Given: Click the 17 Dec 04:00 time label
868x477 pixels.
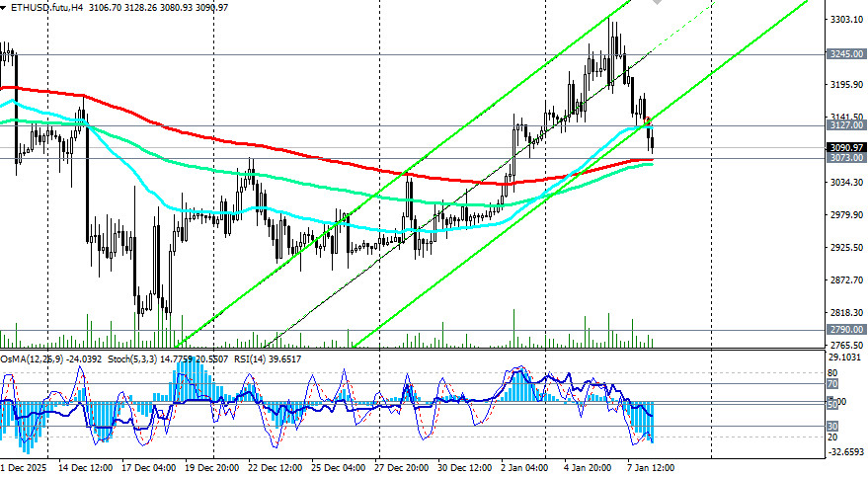Looking at the screenshot, I should tap(148, 467).
